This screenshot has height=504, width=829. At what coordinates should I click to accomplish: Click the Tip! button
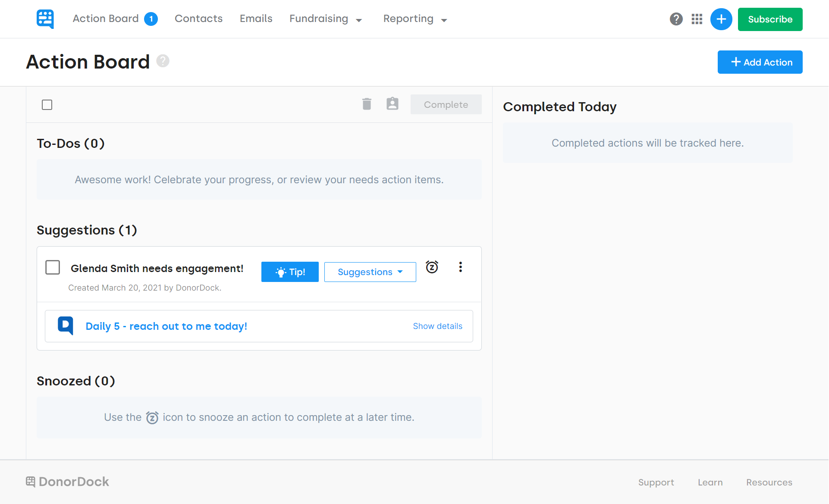[x=290, y=272]
